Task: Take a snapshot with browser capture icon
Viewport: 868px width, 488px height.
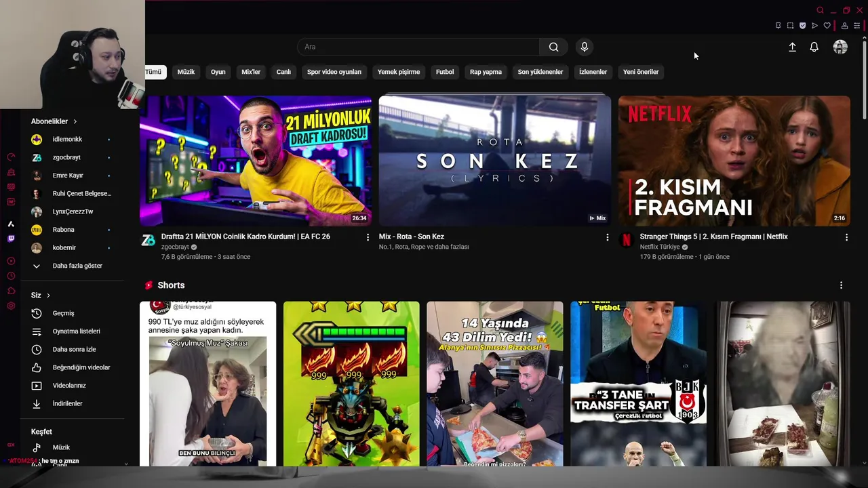Action: 790,26
